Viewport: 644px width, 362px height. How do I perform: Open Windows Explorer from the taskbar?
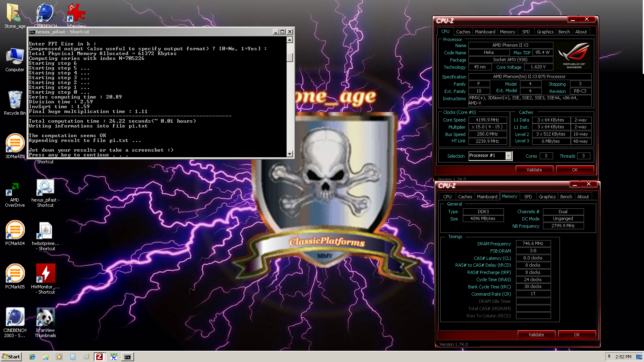click(x=45, y=357)
